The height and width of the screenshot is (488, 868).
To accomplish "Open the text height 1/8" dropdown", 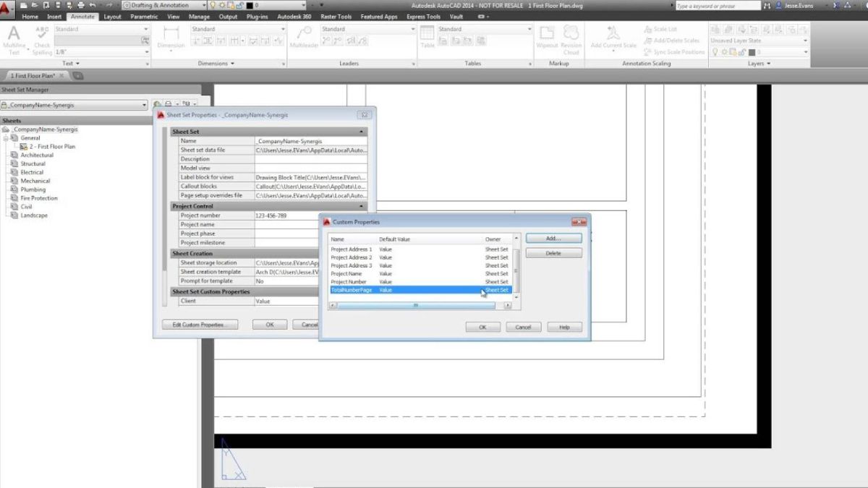I will tap(102, 52).
